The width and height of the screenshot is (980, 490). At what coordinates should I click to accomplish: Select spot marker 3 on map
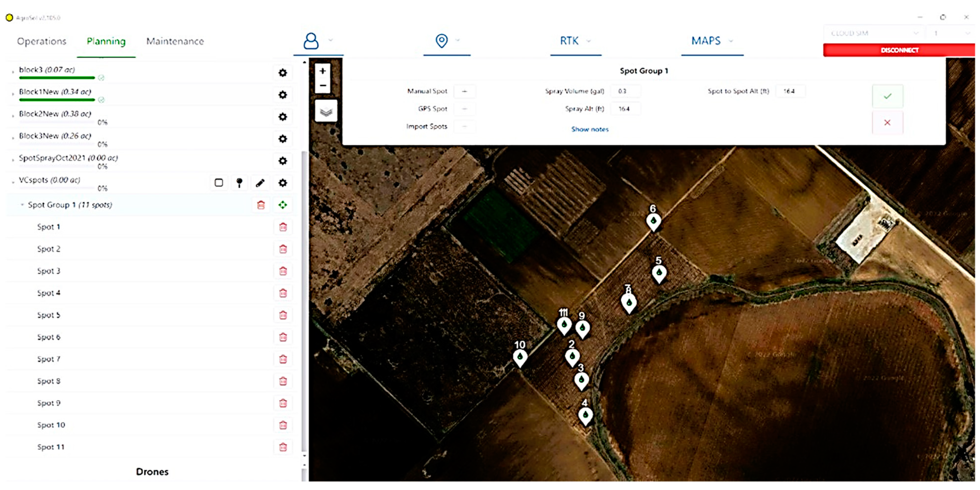[581, 381]
